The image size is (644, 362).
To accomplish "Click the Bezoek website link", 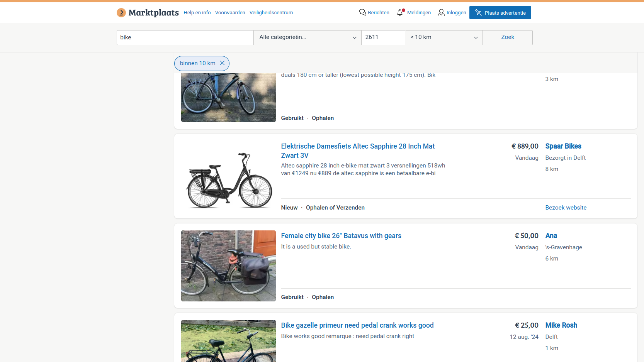I will click(x=566, y=208).
